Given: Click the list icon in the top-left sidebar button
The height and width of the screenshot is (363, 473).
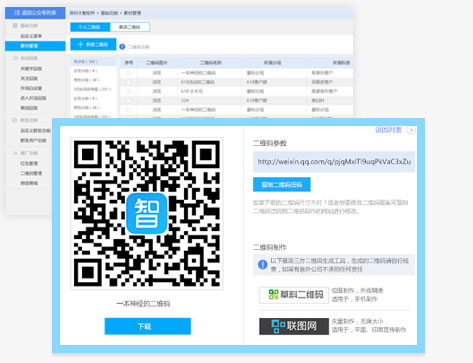Looking at the screenshot, I should [x=17, y=13].
